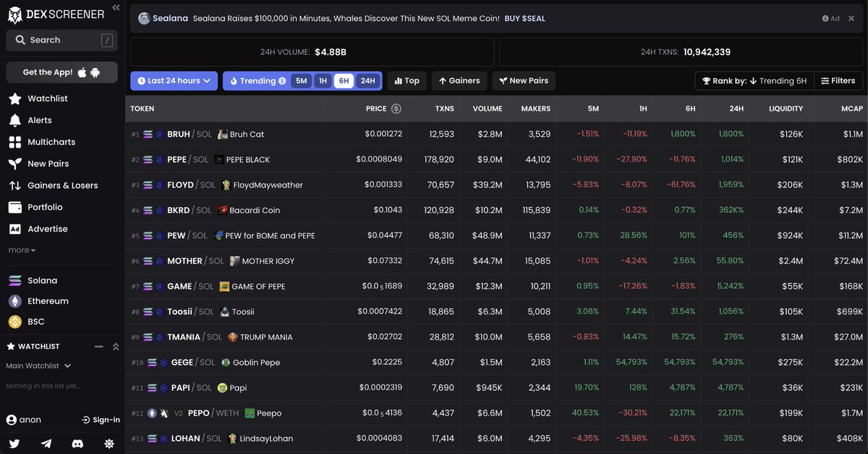Click the Ethereum chain icon in PEPO row

pos(152,413)
